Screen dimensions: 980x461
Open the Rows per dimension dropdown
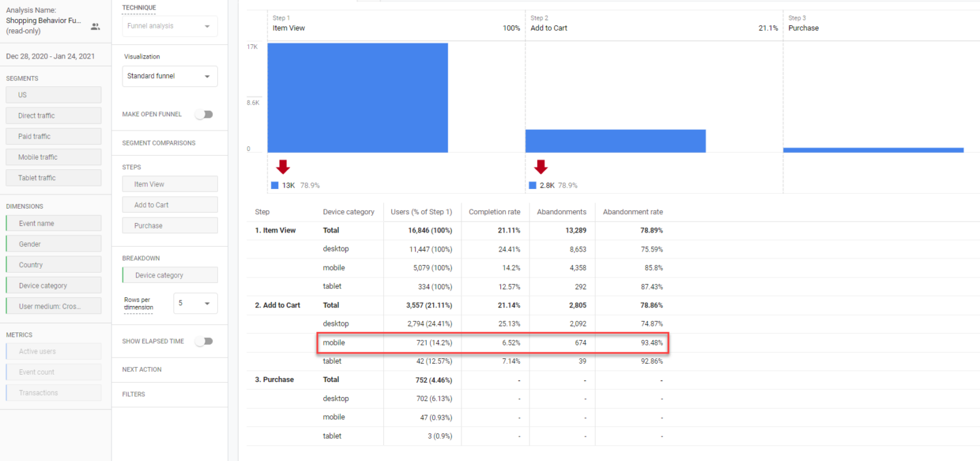tap(195, 303)
